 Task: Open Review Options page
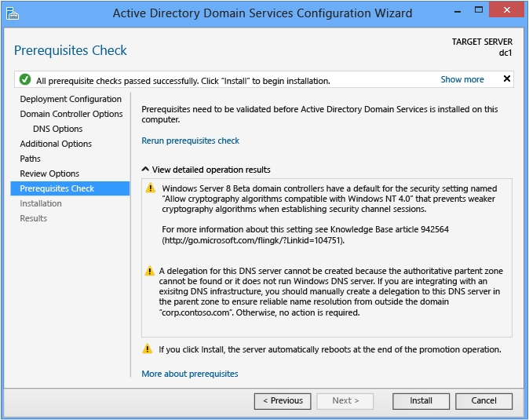click(x=49, y=173)
